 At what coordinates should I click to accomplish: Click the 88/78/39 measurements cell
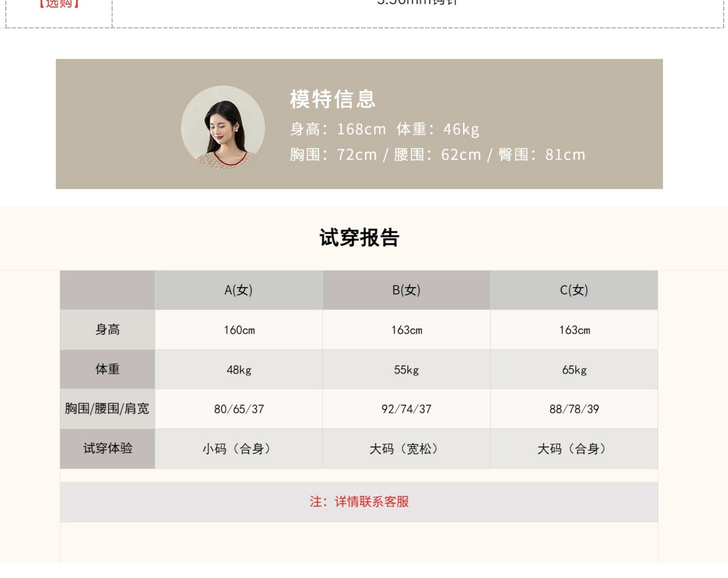pos(574,409)
